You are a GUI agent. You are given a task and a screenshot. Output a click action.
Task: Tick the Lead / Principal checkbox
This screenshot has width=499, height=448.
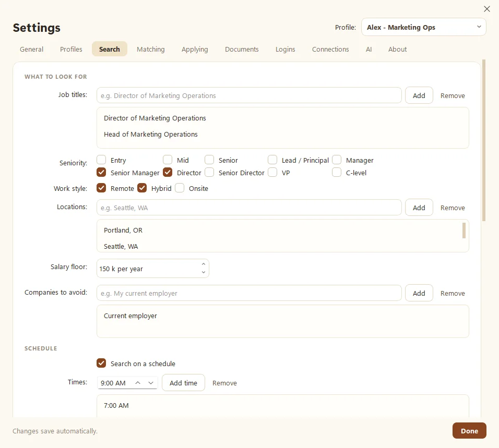click(x=272, y=160)
